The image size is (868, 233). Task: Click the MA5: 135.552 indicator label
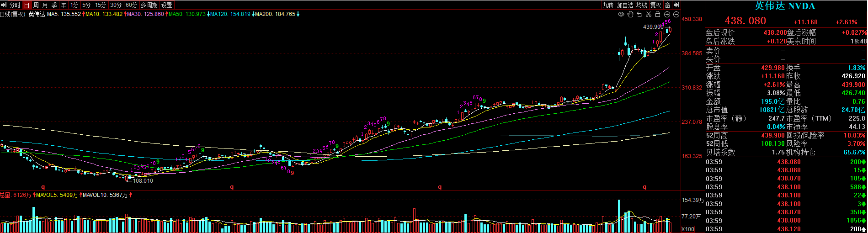(64, 14)
